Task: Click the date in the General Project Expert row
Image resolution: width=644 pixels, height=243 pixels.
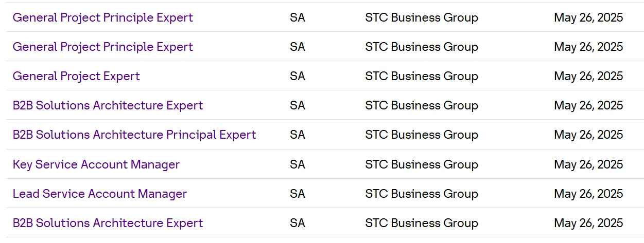Action: click(588, 76)
